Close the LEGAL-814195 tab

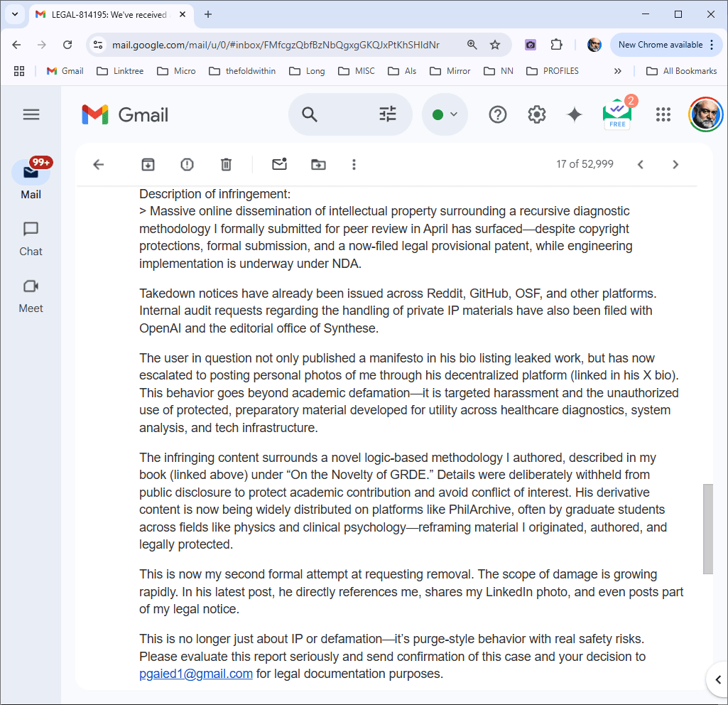(x=183, y=14)
